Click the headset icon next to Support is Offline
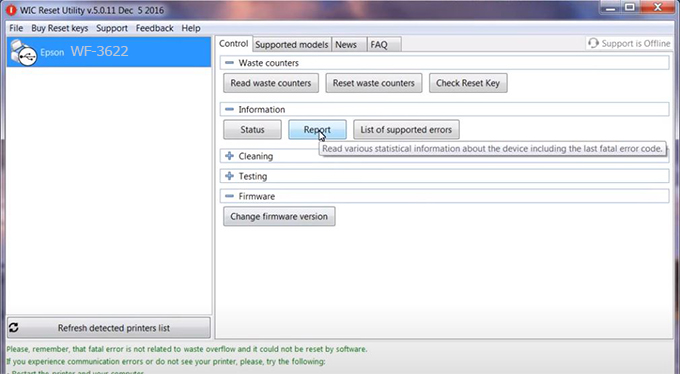680x374 pixels. pyautogui.click(x=593, y=43)
